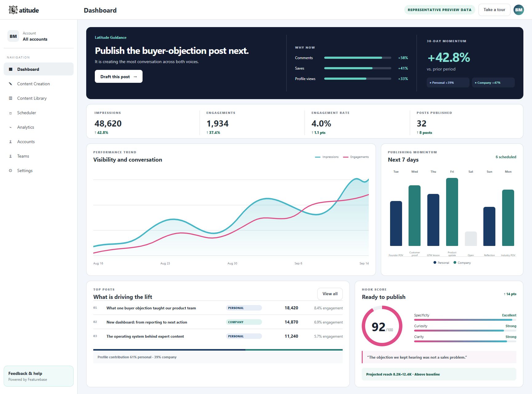
Task: Open post "The operating system behind expert content"
Action: [145, 336]
